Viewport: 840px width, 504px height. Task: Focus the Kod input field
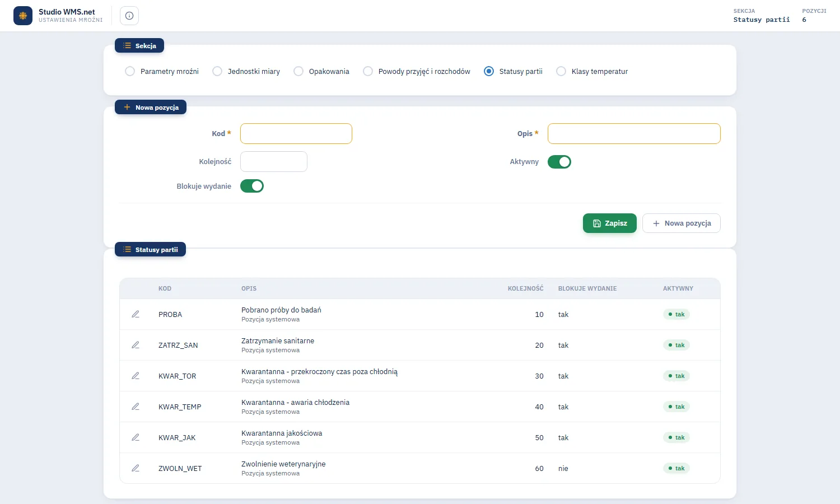point(296,134)
